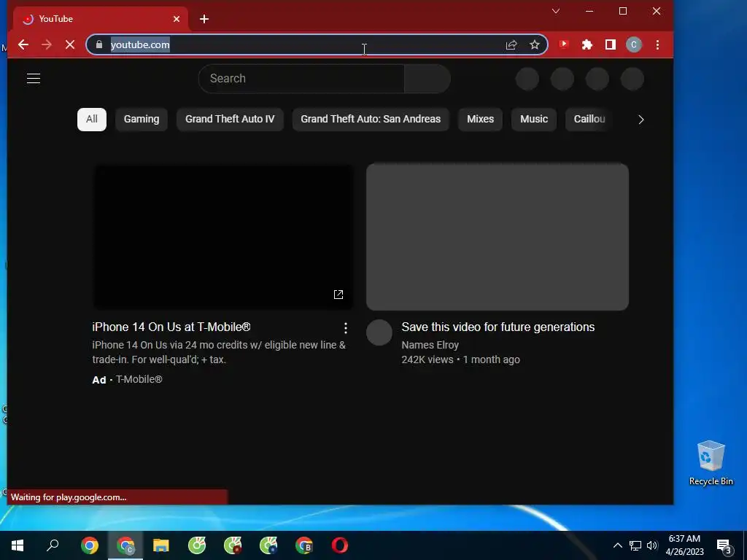This screenshot has height=560, width=747.
Task: Select the Gaming category chip
Action: [142, 119]
